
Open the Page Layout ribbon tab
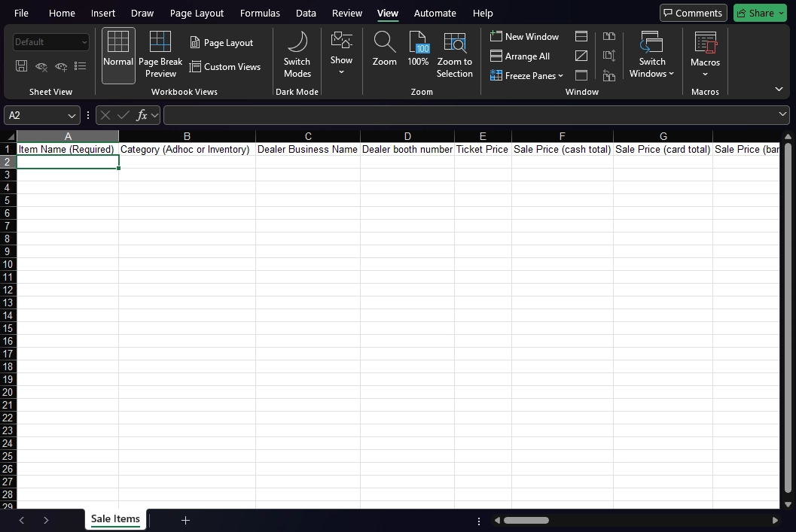coord(197,14)
